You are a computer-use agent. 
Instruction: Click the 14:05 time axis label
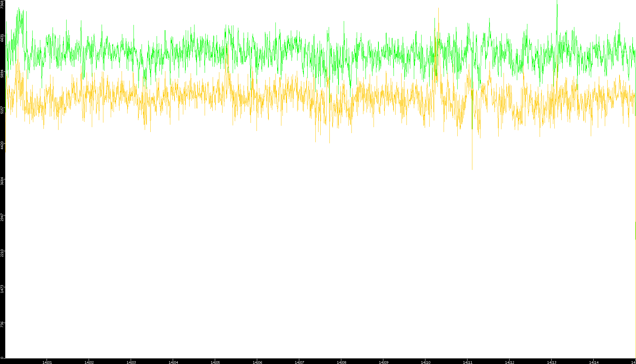click(x=215, y=362)
